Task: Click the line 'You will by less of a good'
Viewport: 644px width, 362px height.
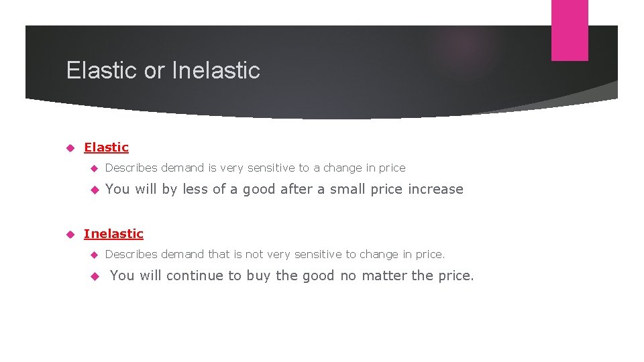Action: pyautogui.click(x=284, y=190)
